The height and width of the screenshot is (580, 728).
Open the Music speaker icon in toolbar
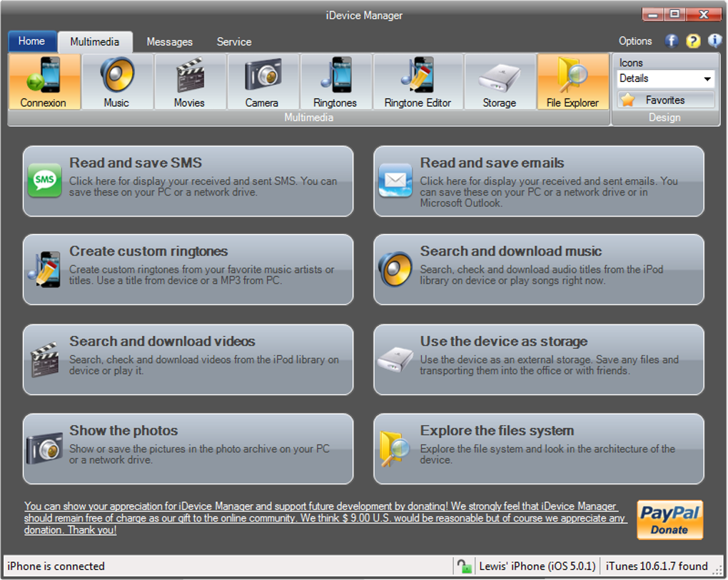[117, 81]
